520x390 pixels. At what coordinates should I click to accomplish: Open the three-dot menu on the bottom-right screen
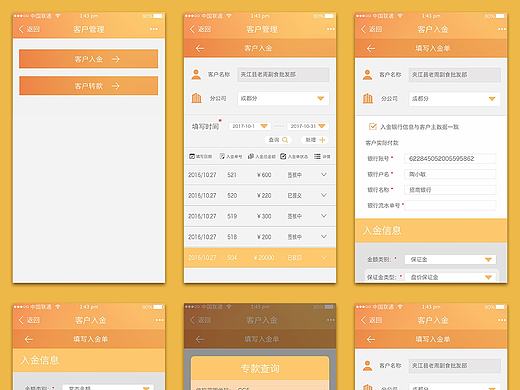coord(502,320)
